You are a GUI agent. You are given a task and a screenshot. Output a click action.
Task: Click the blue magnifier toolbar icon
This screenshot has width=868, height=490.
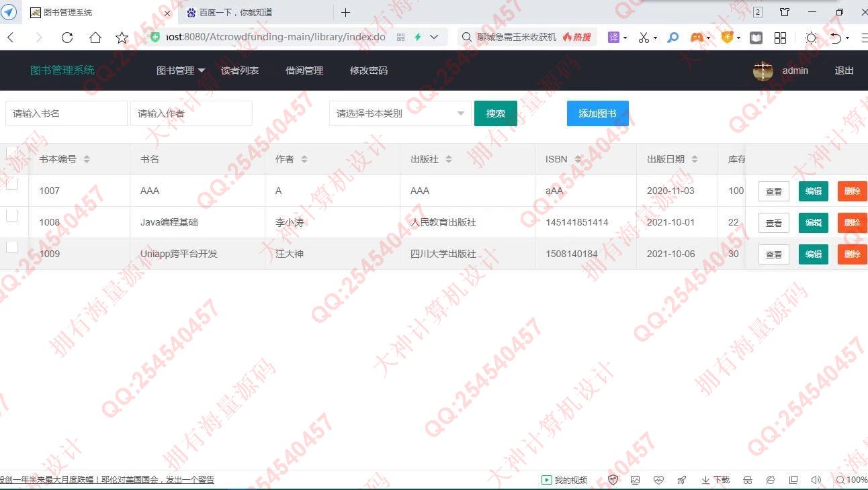672,38
